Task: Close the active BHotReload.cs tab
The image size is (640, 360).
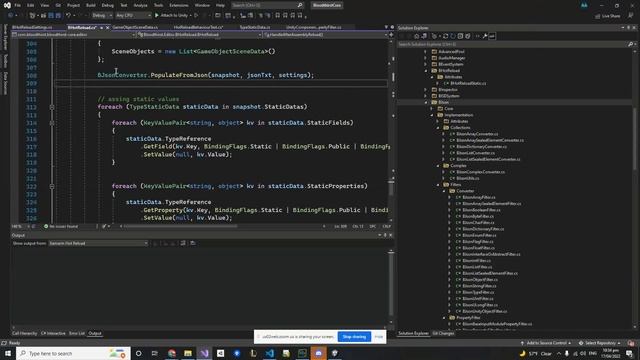Action: (108, 27)
